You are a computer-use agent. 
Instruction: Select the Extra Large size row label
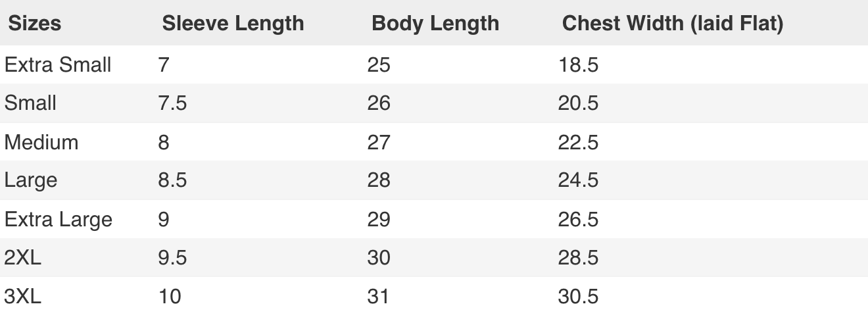coord(58,219)
